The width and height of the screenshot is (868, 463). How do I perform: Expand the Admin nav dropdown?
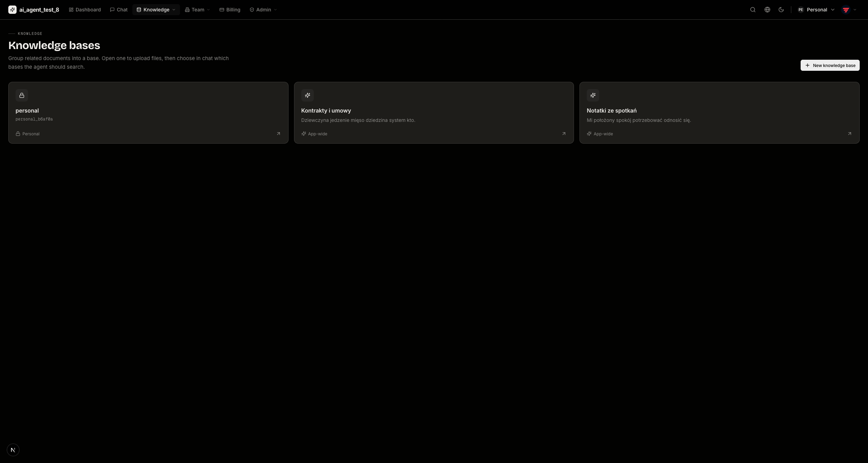point(263,10)
